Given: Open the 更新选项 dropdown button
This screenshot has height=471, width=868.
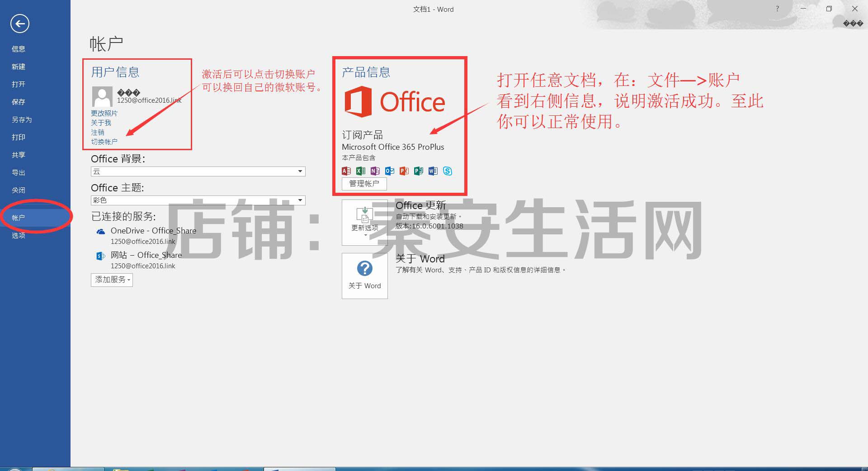Looking at the screenshot, I should (365, 223).
